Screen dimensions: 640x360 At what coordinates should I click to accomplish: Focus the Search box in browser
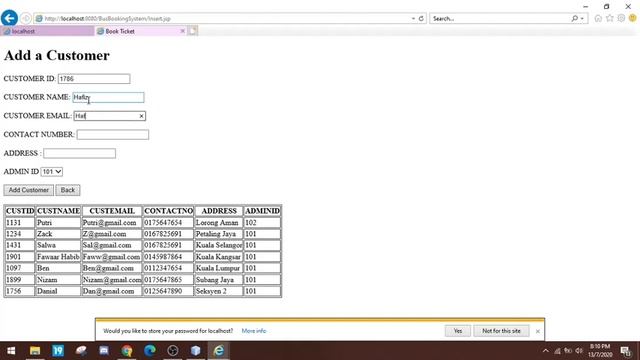500,18
